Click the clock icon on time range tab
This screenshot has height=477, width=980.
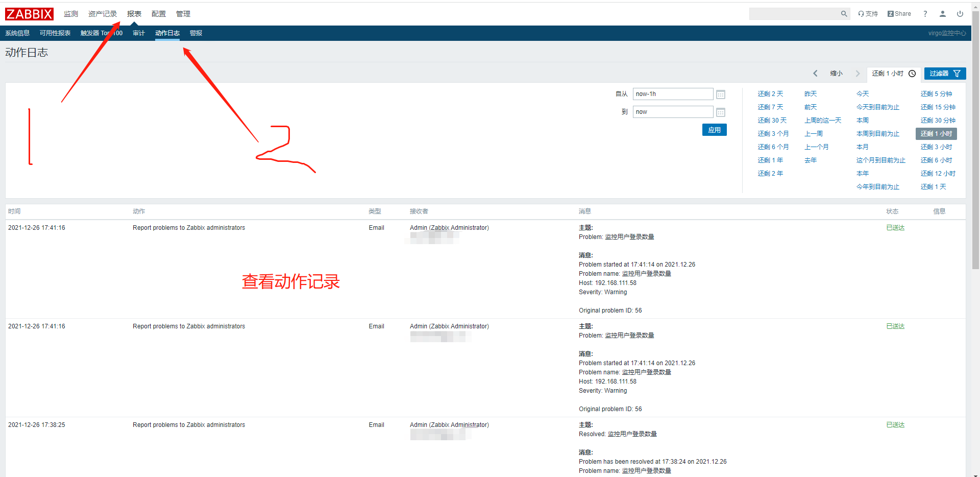click(x=913, y=73)
